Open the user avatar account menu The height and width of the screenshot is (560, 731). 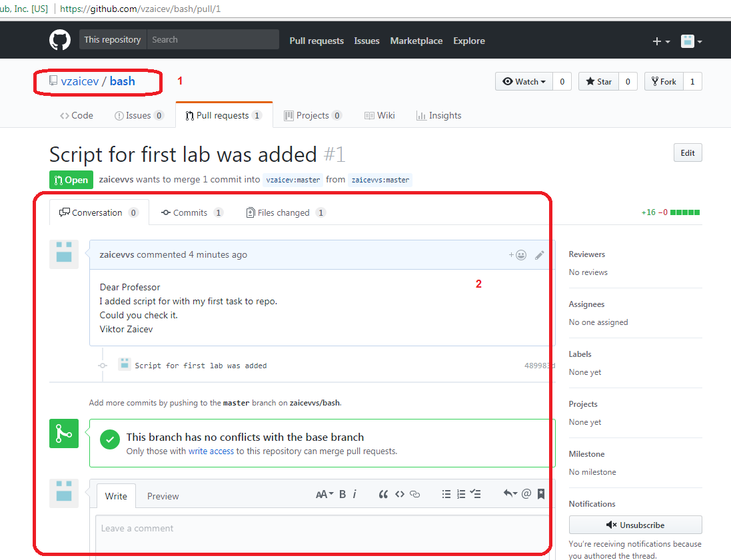692,41
